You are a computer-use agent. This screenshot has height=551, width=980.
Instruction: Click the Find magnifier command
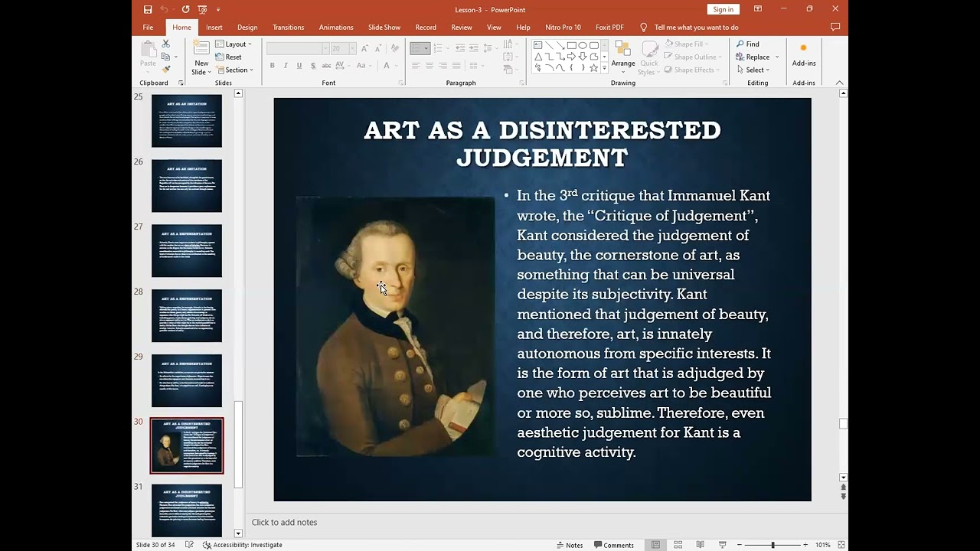click(x=748, y=44)
